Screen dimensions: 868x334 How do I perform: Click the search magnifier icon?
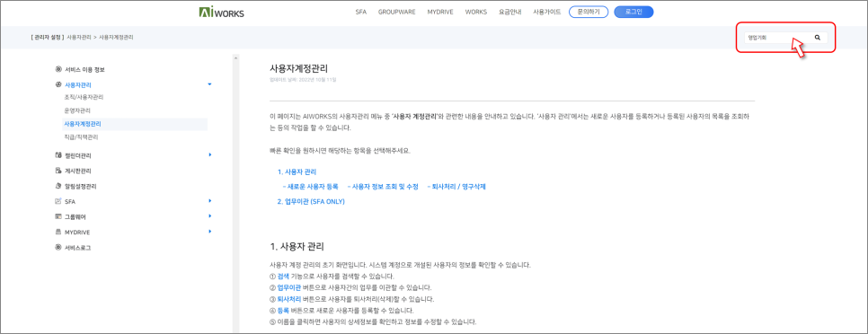(817, 38)
